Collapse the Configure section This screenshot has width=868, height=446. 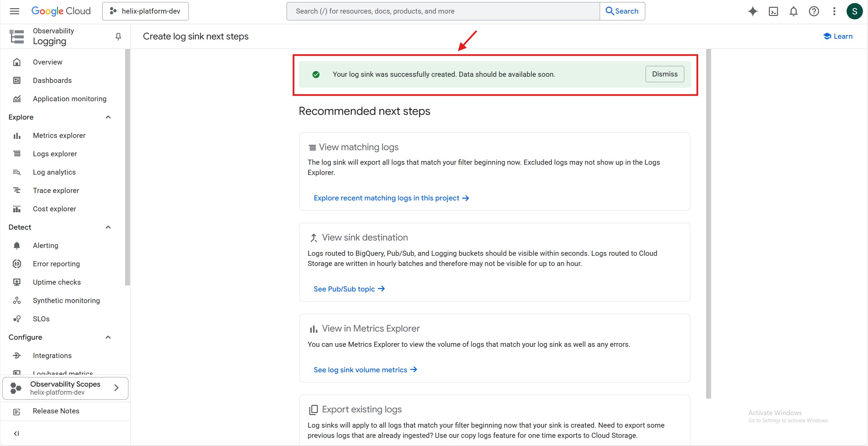pos(108,337)
